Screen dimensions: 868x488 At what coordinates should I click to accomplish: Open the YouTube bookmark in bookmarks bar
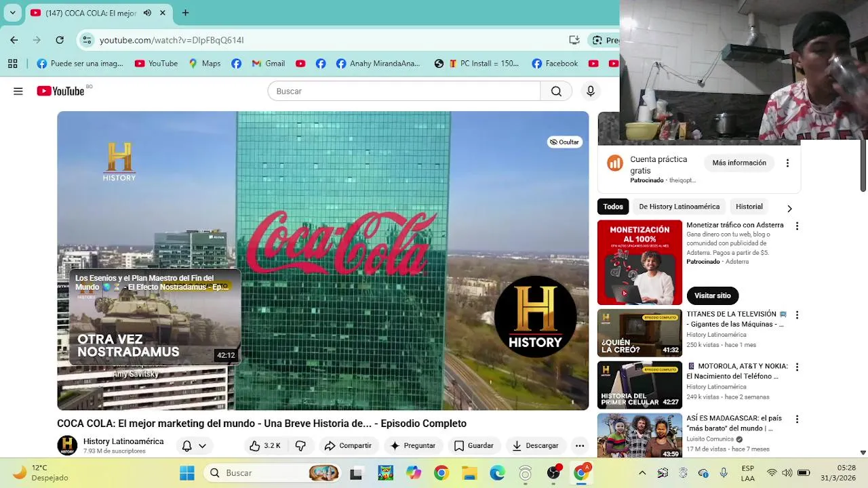tap(156, 63)
